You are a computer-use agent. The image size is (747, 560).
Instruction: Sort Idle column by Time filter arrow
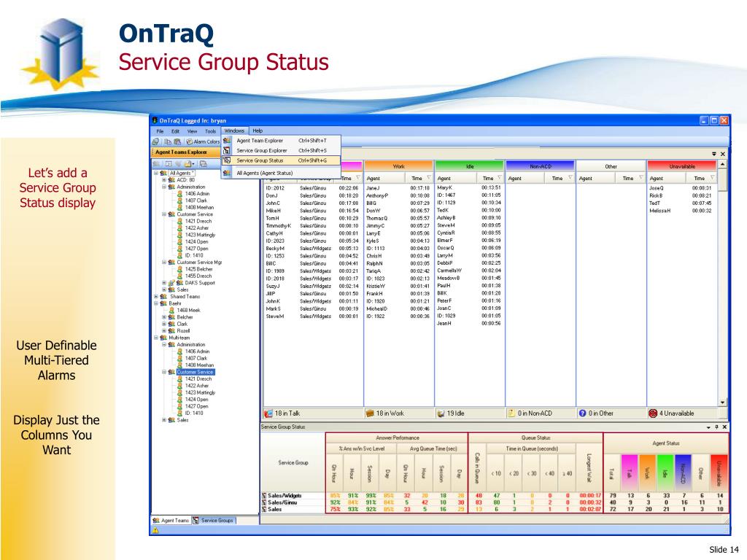(500, 178)
